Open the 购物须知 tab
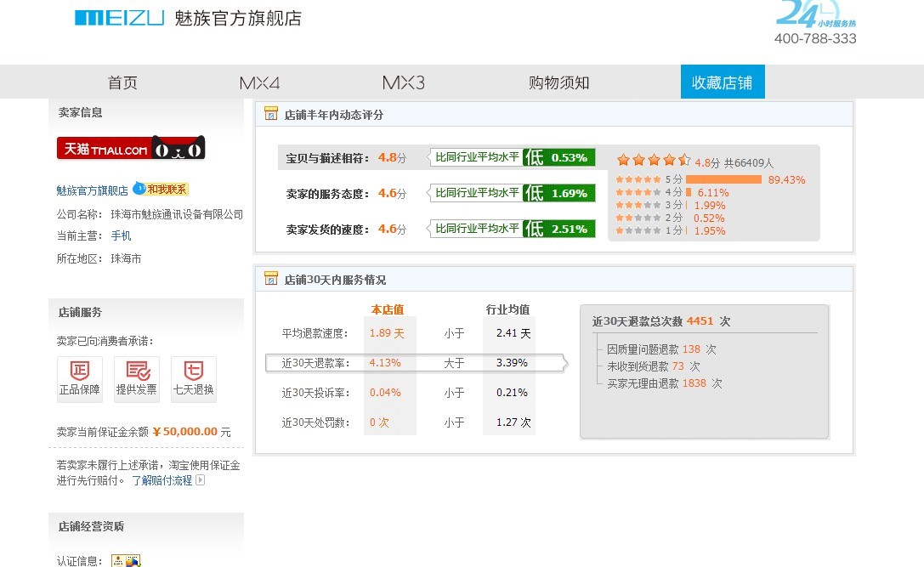The height and width of the screenshot is (567, 924). (x=558, y=82)
